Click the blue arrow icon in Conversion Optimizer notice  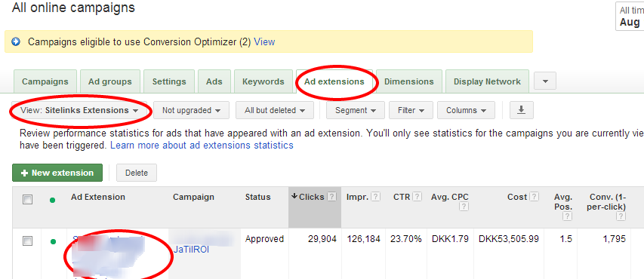16,42
